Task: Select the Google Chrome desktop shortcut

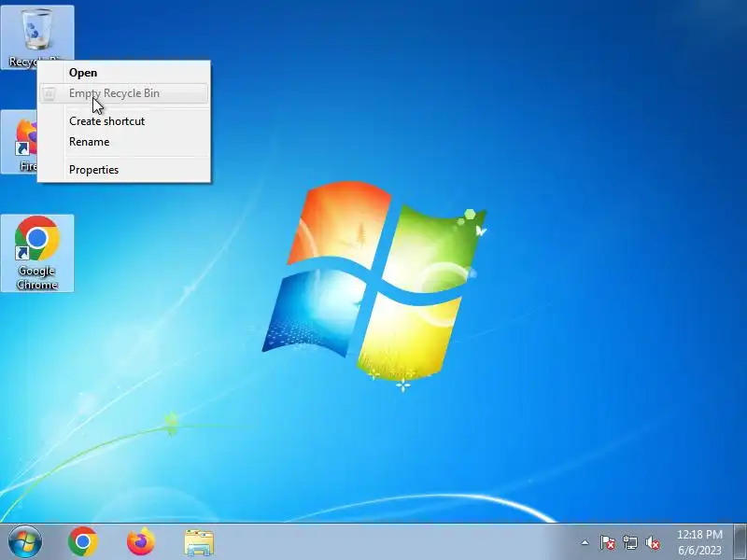Action: [x=37, y=253]
